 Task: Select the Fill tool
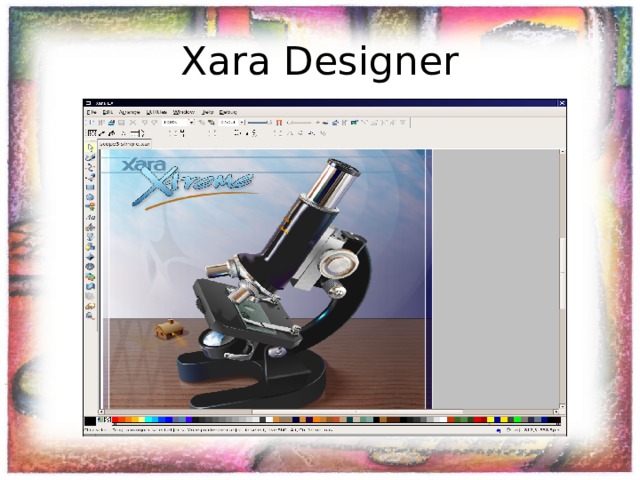[x=91, y=227]
